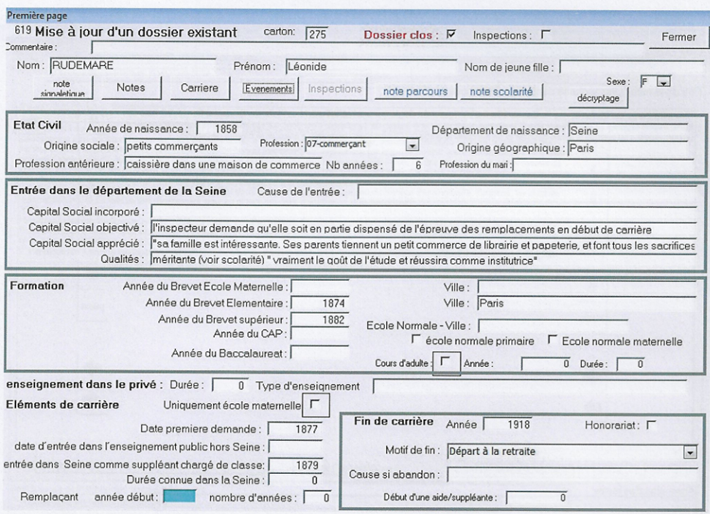Check Uniquement école maternelle box
The width and height of the screenshot is (710, 514).
pos(315,404)
